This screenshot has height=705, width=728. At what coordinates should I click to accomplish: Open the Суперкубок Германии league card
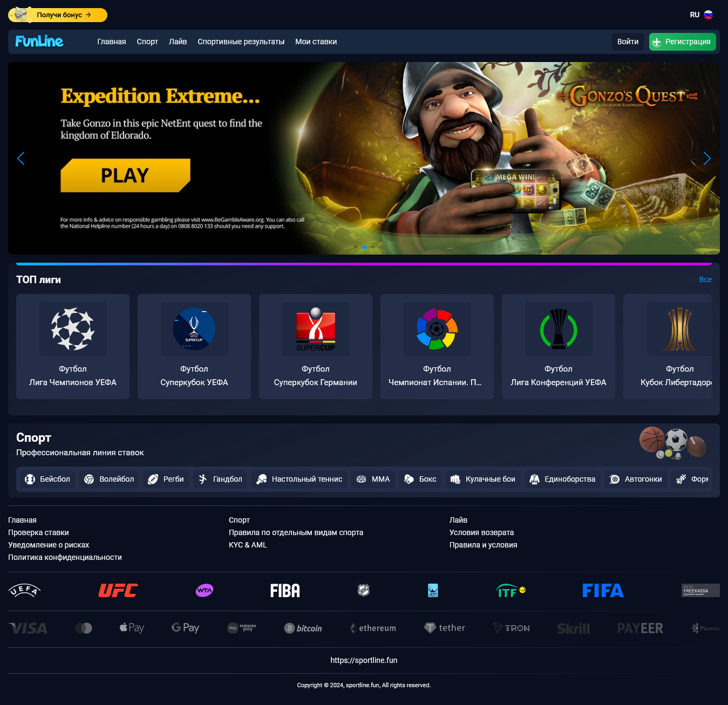coord(316,346)
